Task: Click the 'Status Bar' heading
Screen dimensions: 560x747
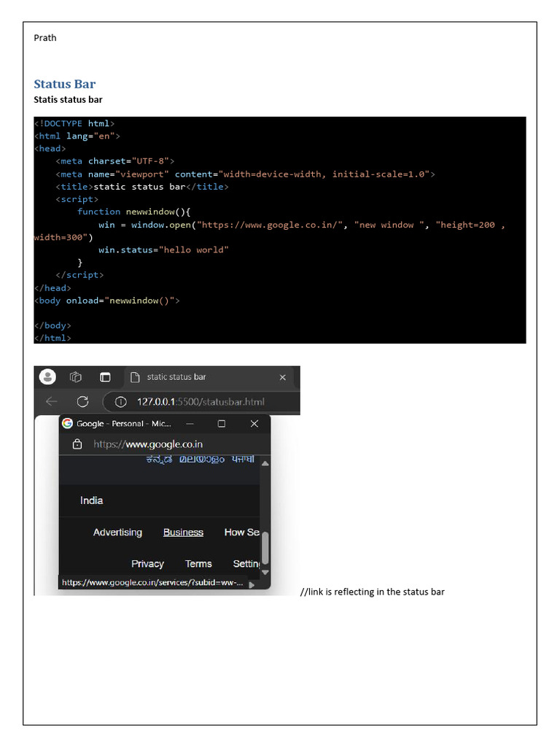Action: [x=65, y=85]
